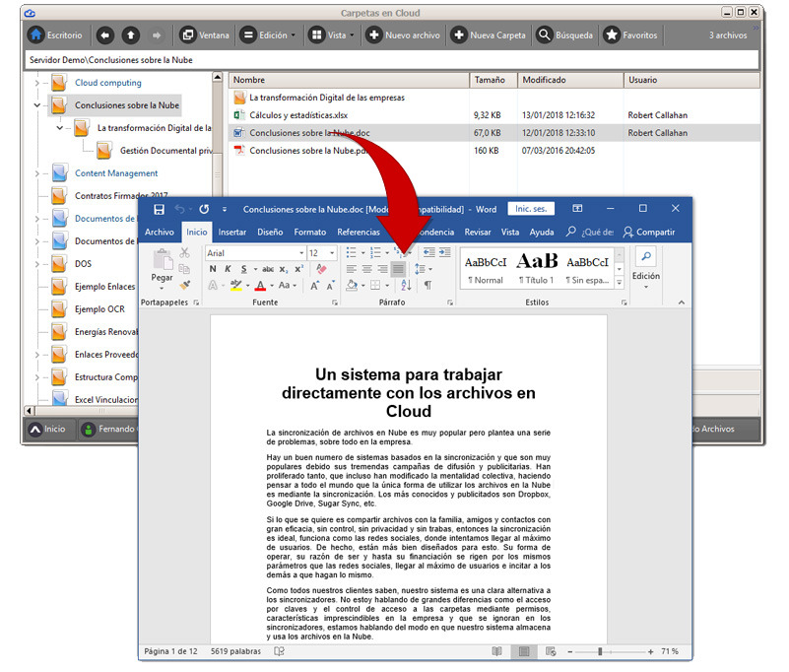Click the Compartir share button
The height and width of the screenshot is (672, 789).
click(649, 233)
